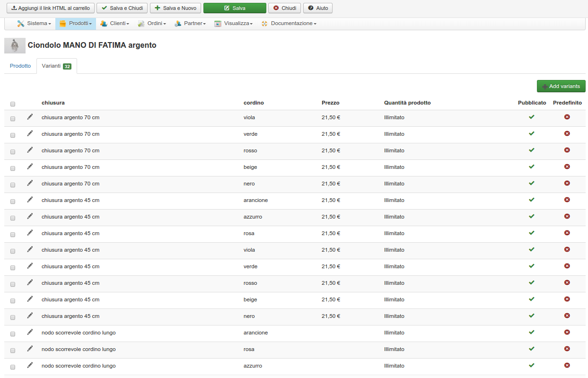Select all variants with header checkbox

[13, 104]
